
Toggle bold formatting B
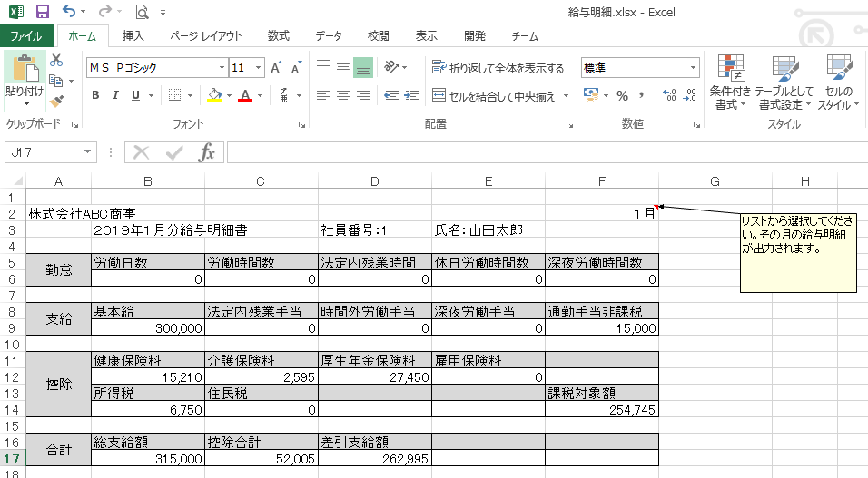click(95, 95)
